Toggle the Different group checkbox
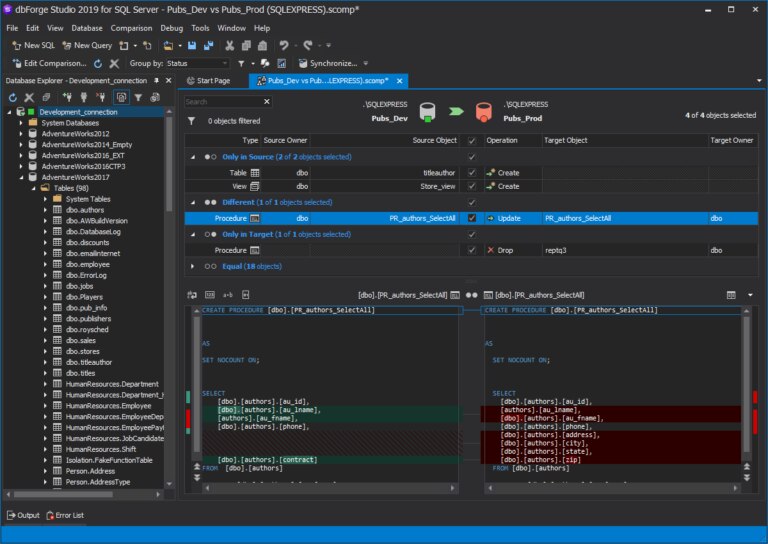This screenshot has width=768, height=544. click(472, 202)
